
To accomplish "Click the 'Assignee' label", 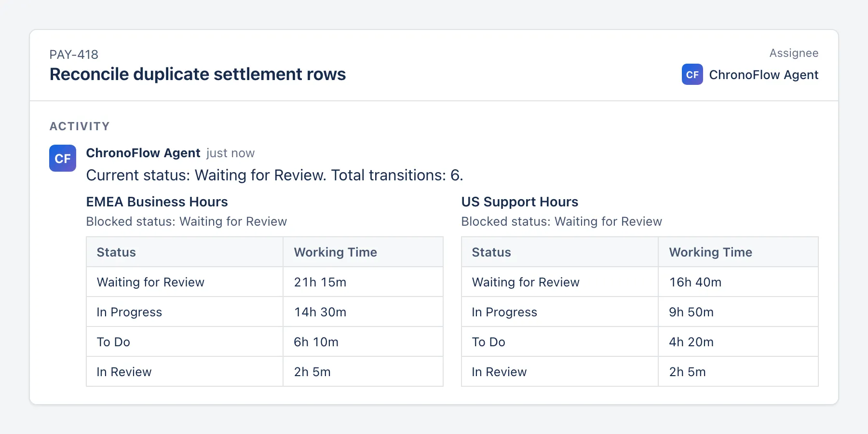I will click(794, 53).
